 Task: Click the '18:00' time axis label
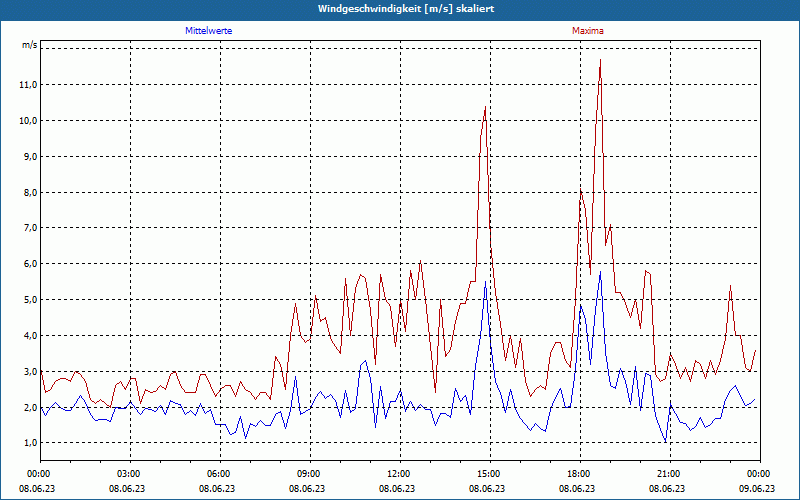pyautogui.click(x=581, y=474)
